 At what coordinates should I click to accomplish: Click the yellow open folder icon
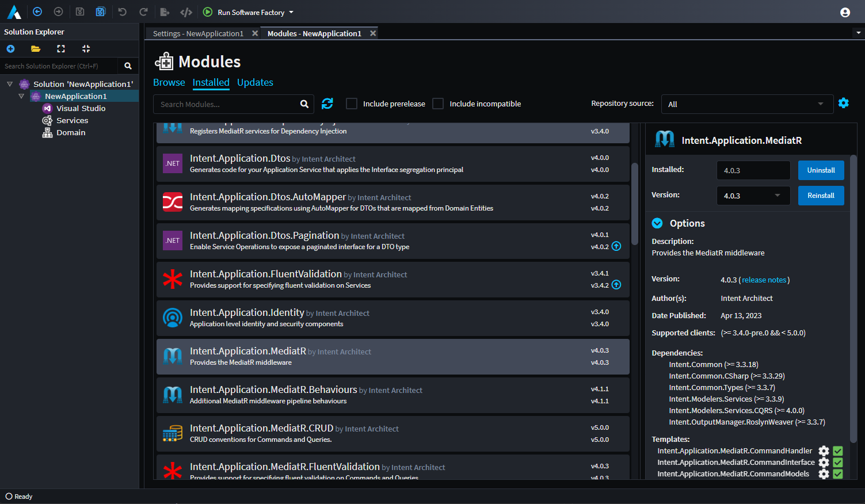tap(36, 49)
